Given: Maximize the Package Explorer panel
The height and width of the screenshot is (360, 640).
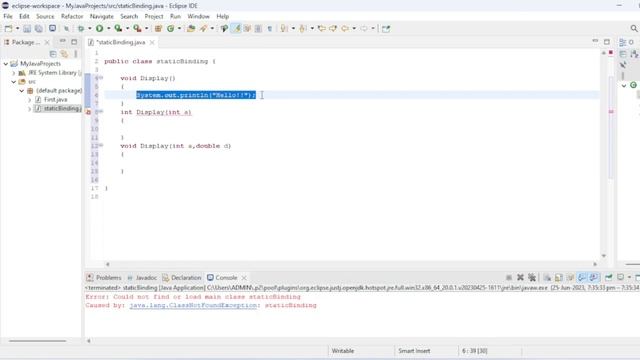Looking at the screenshot, I should (74, 42).
